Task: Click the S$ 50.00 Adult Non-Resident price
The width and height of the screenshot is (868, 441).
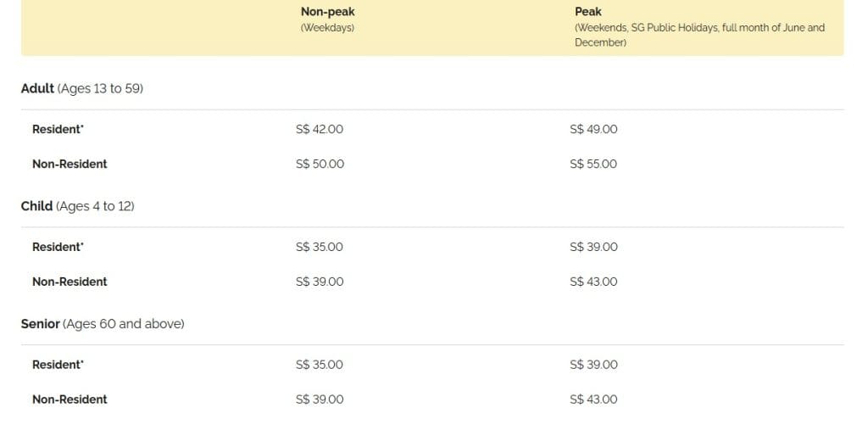Action: [320, 164]
